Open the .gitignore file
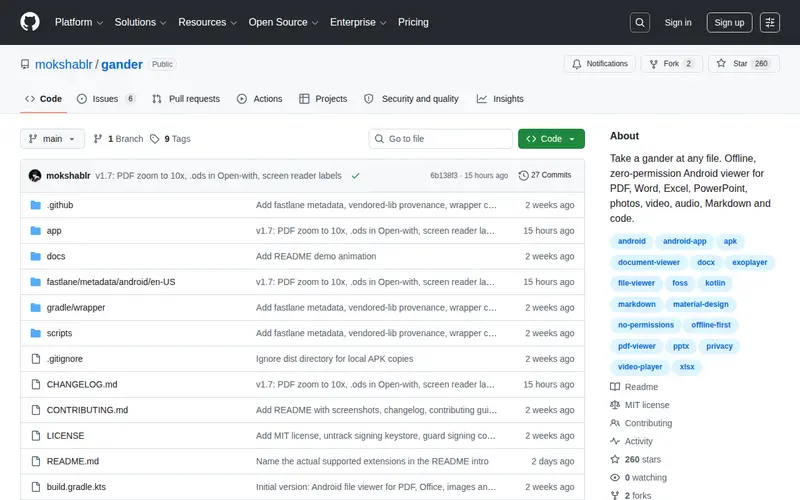 [64, 359]
